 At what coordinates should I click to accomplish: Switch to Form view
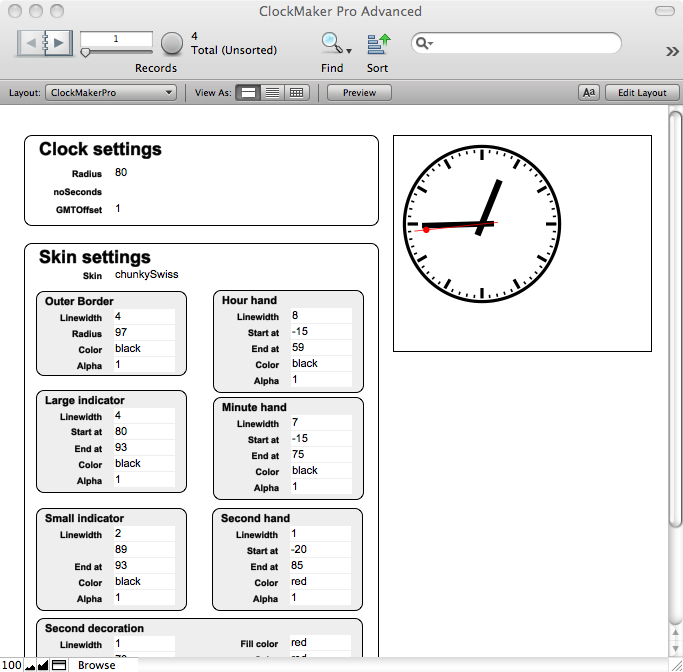(248, 92)
